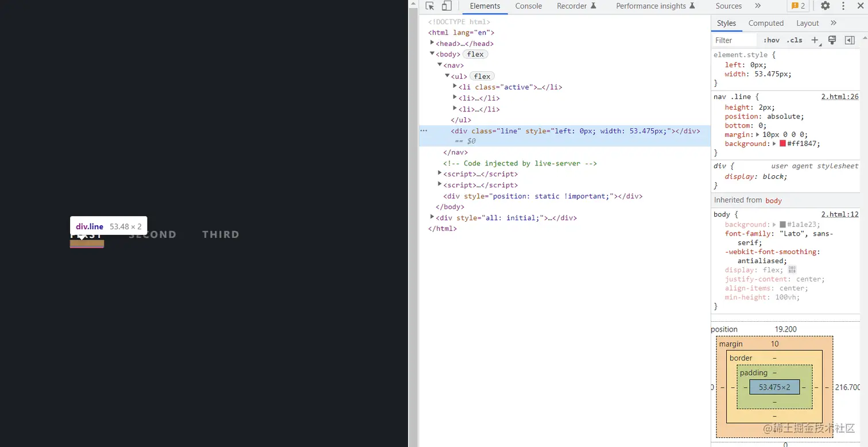Show more sidebar tabs after Layout

pyautogui.click(x=834, y=23)
